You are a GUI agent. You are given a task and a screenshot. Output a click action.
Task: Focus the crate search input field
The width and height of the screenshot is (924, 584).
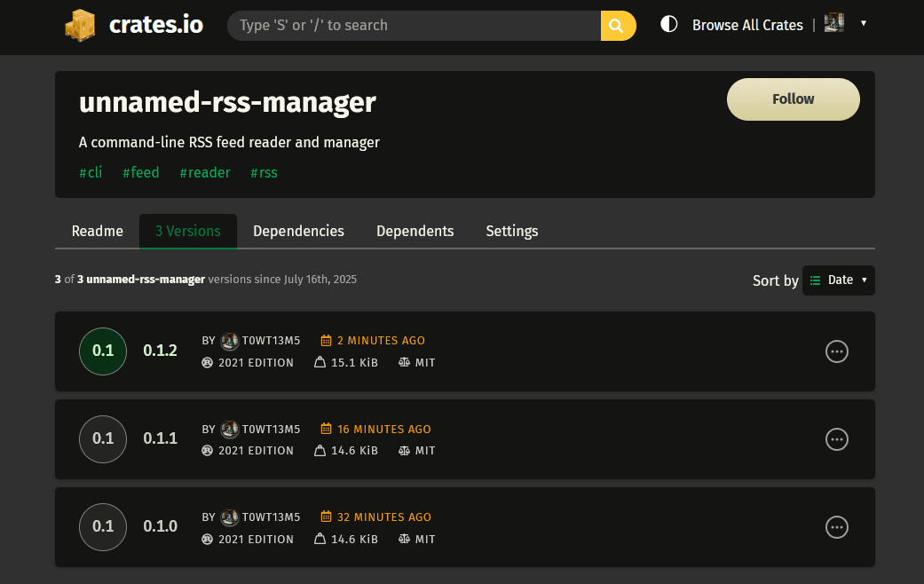point(414,26)
